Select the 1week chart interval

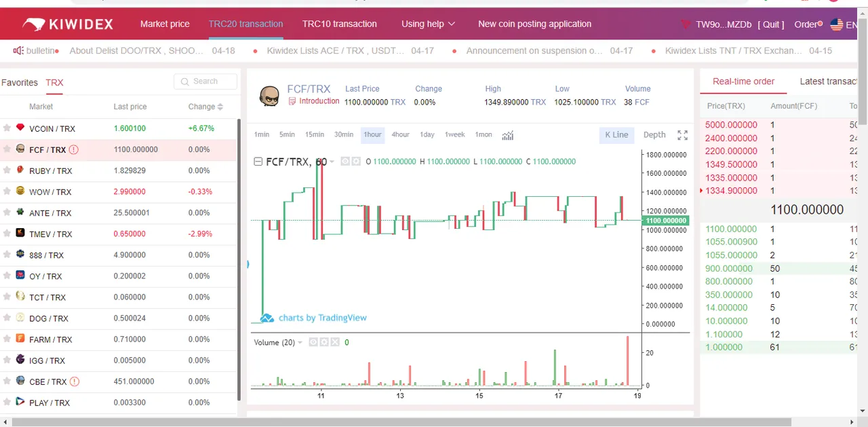tap(455, 134)
